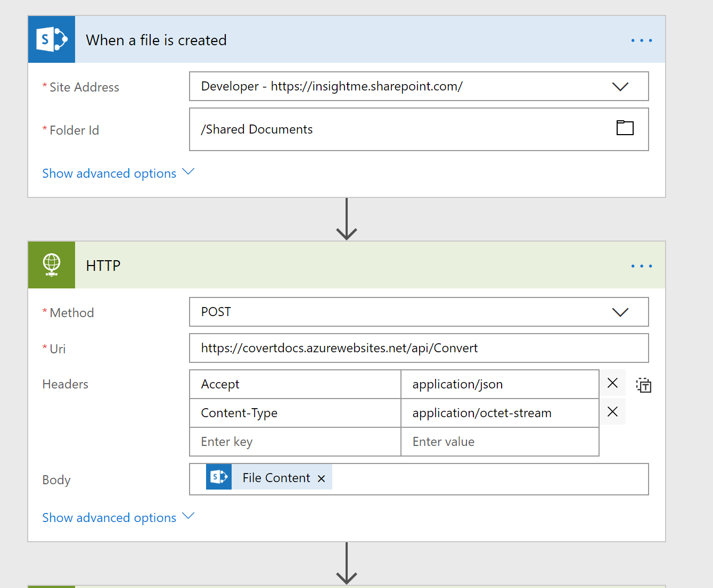Click the Enter key header field
Screen dimensions: 713x588
point(295,442)
